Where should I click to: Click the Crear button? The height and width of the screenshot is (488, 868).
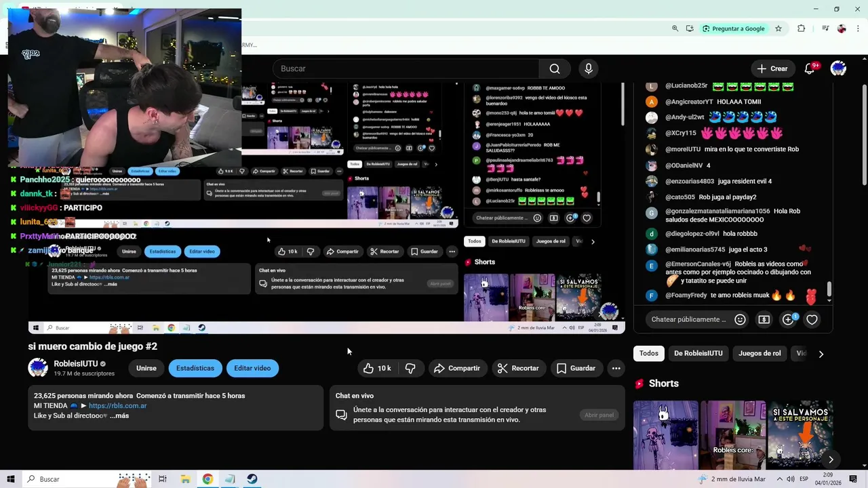[772, 68]
